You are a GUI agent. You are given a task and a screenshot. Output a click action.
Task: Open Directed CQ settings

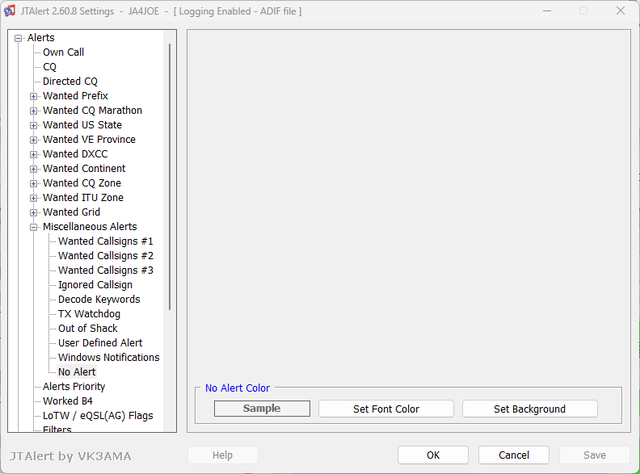tap(70, 81)
